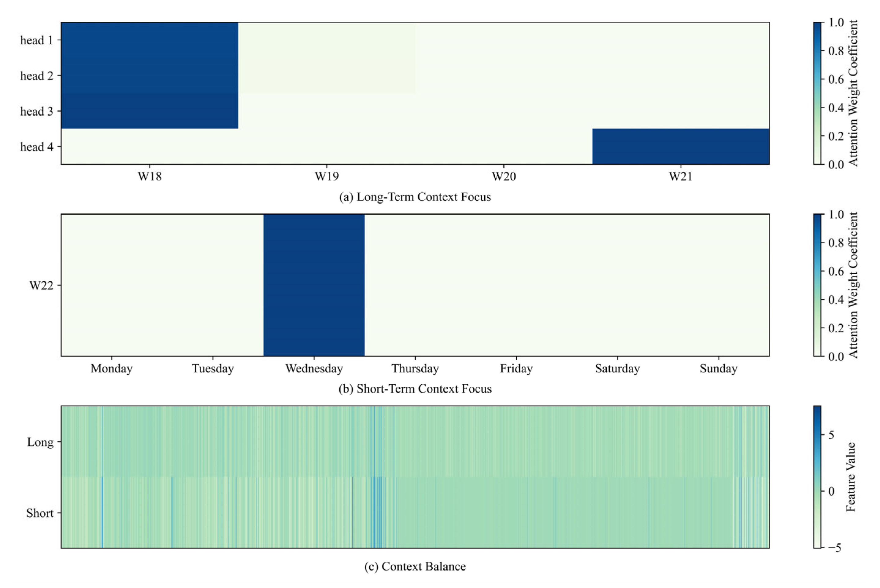The image size is (880, 588).
Task: Click the head 1 W18 heatmap cell
Action: point(149,40)
